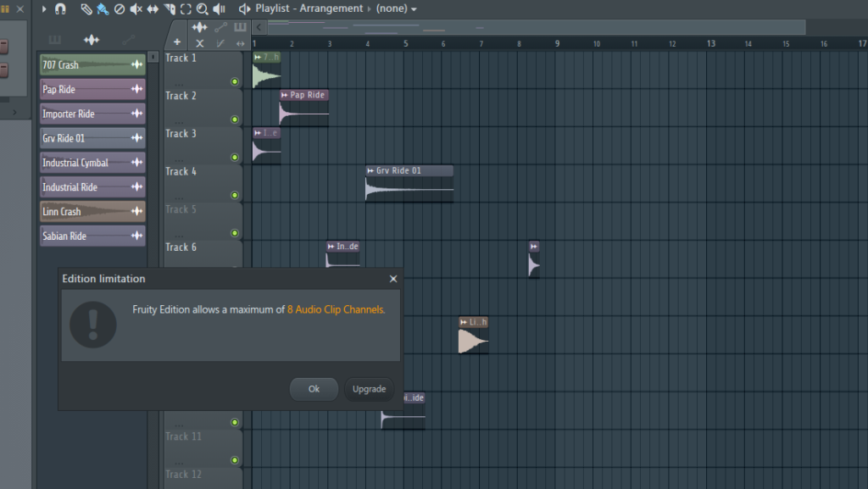Select Pap Ride clip in picker
This screenshot has height=489, width=868.
(x=92, y=89)
